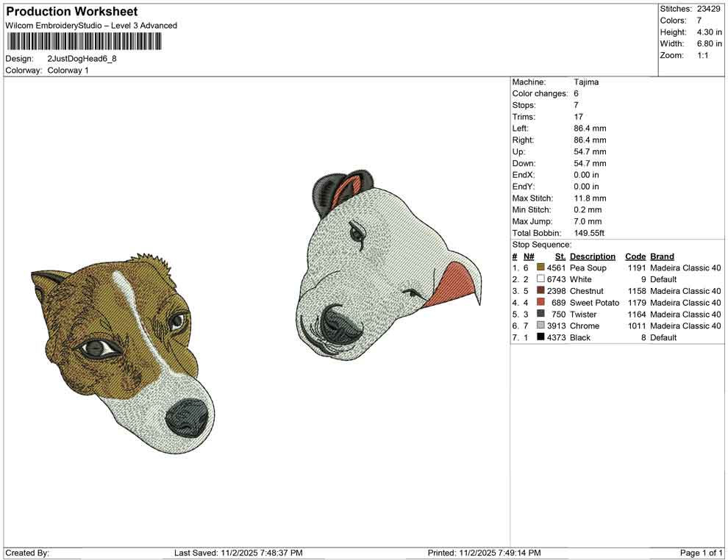Screen dimensions: 728x560
Task: Click the Chestnut thread swatch in stop sequence
Action: (x=540, y=291)
